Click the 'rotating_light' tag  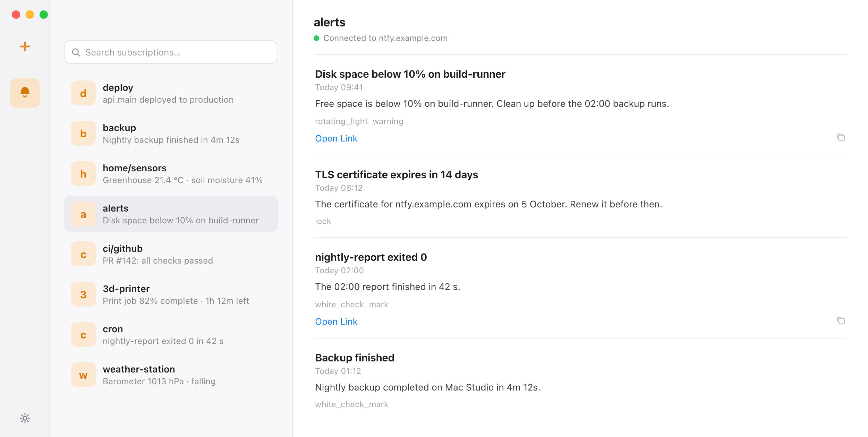click(341, 121)
